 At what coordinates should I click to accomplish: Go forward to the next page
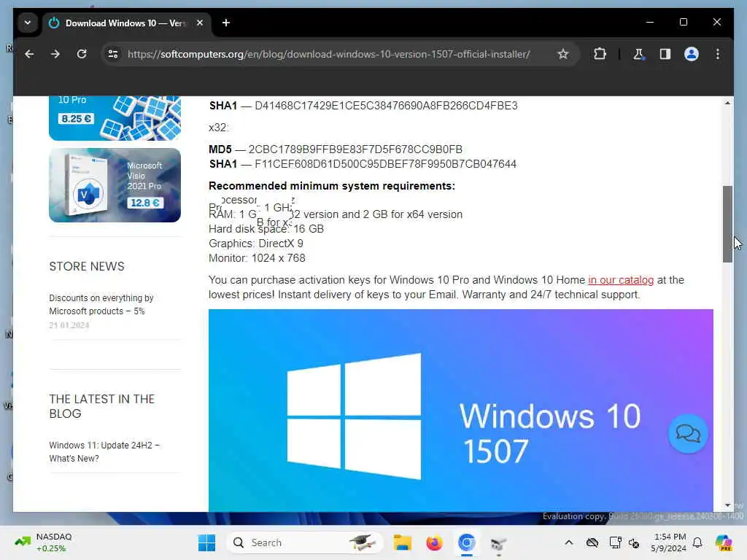(55, 54)
